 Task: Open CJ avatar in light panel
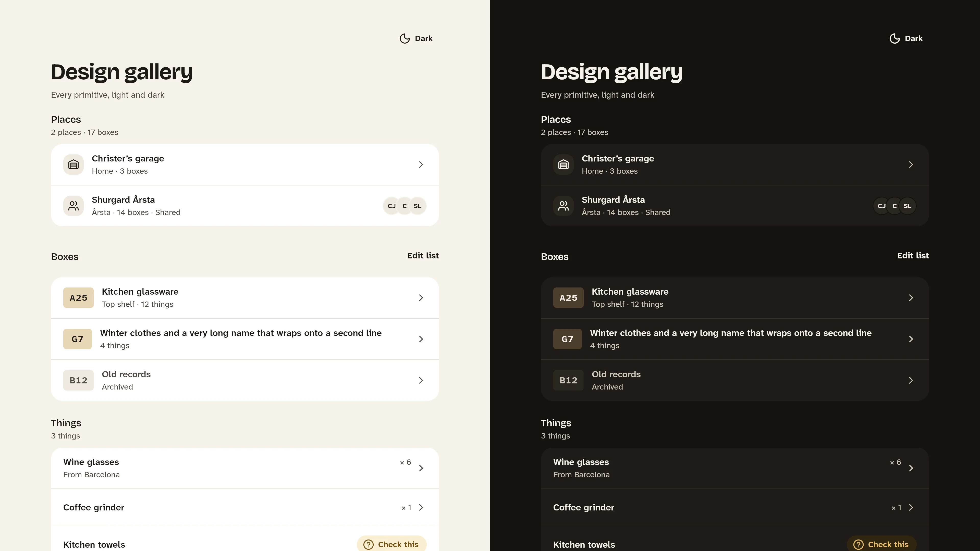tap(391, 206)
